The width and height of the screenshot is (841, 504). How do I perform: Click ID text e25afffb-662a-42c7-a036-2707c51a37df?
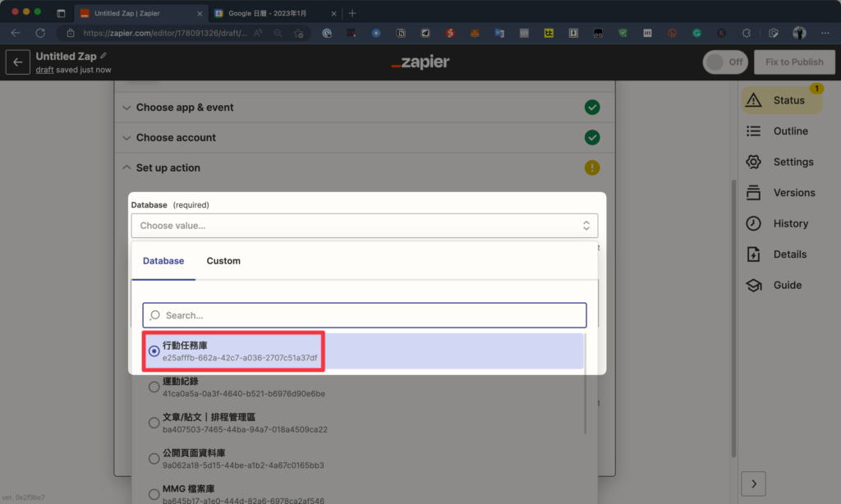coord(240,358)
